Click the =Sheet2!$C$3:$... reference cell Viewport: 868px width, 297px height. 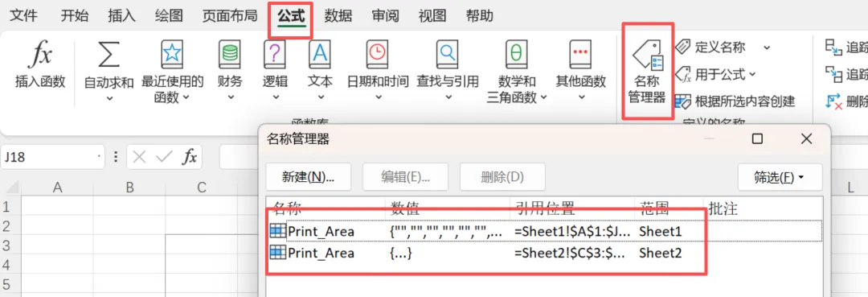tap(569, 254)
